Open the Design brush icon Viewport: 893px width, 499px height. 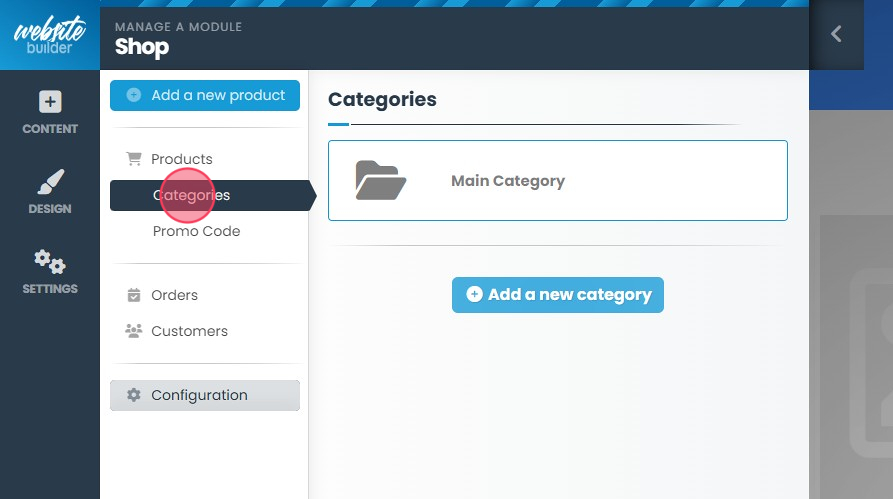49,182
